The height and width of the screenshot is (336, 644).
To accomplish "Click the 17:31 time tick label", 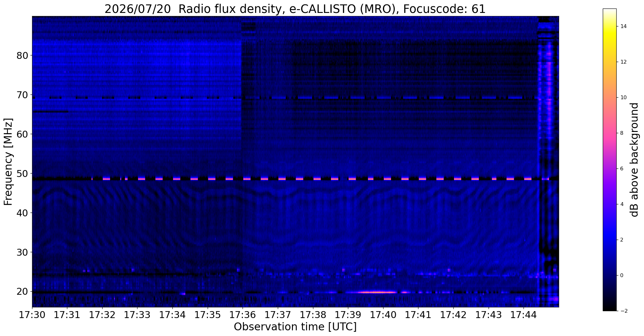I will pyautogui.click(x=67, y=315).
